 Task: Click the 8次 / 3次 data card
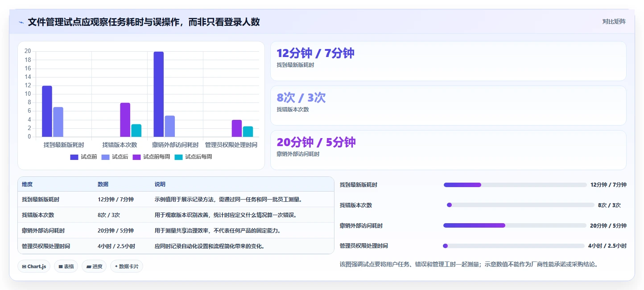(448, 106)
